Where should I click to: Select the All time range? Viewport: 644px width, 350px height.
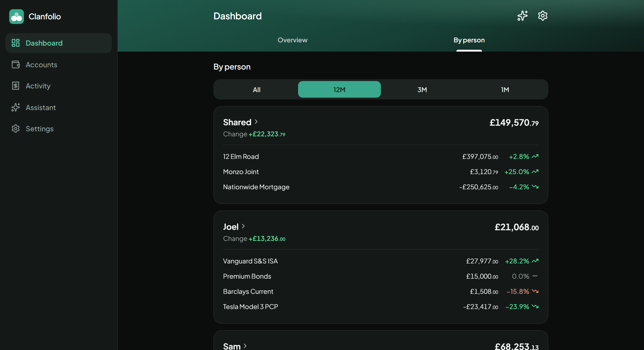point(256,89)
